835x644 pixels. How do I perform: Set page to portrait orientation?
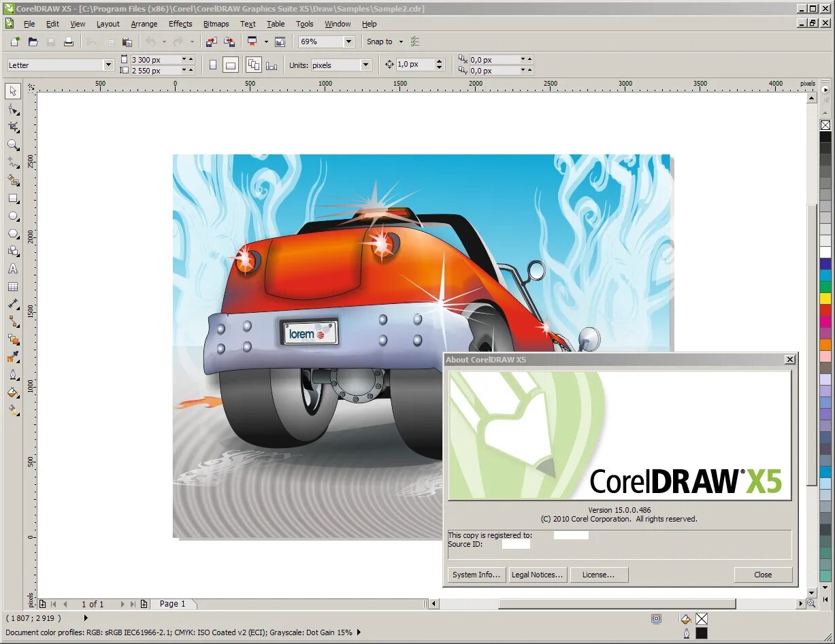pyautogui.click(x=213, y=65)
